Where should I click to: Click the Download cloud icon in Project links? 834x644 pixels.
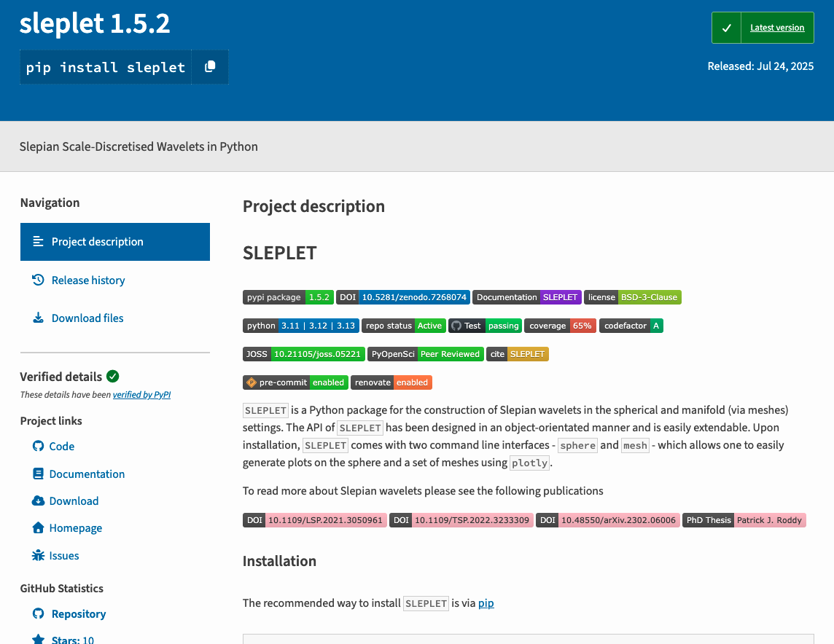coord(37,500)
